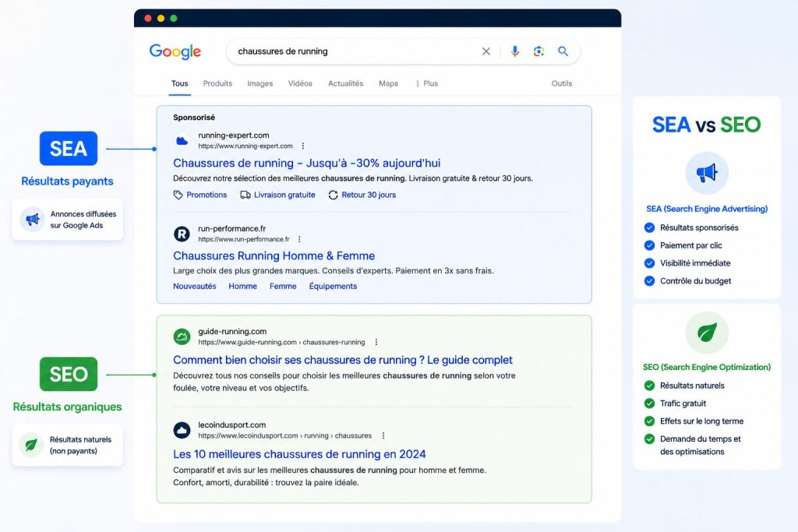Viewport: 798px width, 532px height.
Task: Open Chaussures Running Homme & Femme link
Action: (x=274, y=255)
